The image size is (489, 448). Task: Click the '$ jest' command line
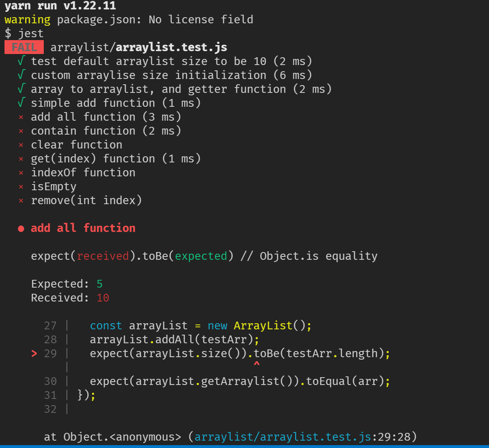click(24, 34)
